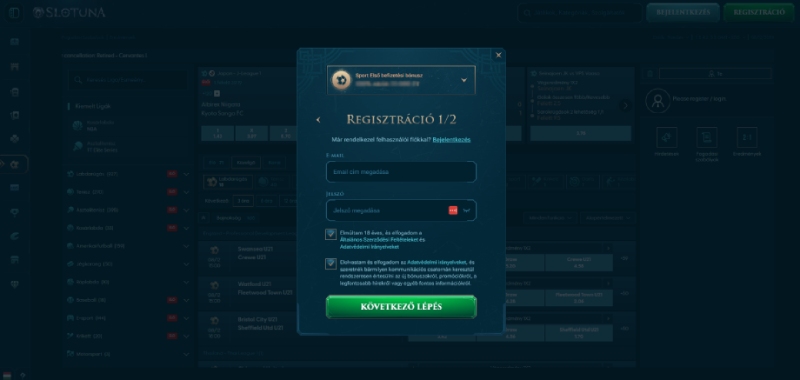
Task: Open the diamond icon at bottom of left rail
Action: [14, 284]
